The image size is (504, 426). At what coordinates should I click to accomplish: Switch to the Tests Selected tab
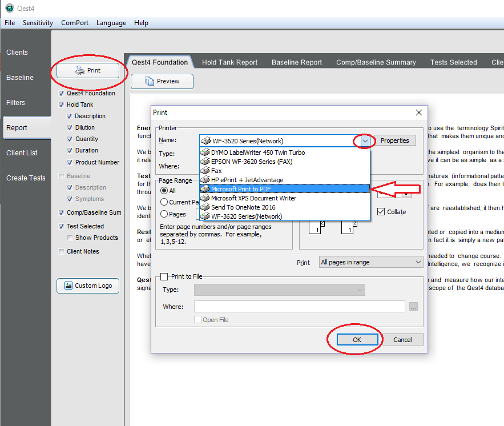click(454, 62)
